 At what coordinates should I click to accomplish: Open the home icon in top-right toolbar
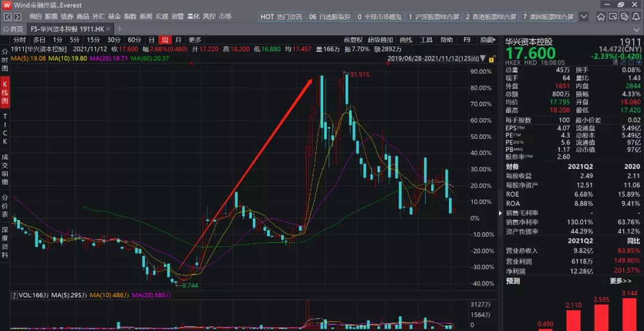601,17
